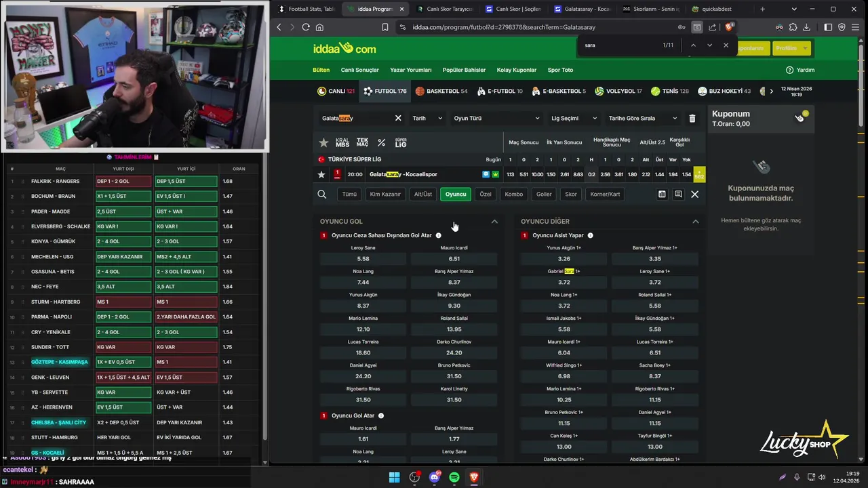
Task: Select the Oyuncu market tab
Action: [456, 195]
